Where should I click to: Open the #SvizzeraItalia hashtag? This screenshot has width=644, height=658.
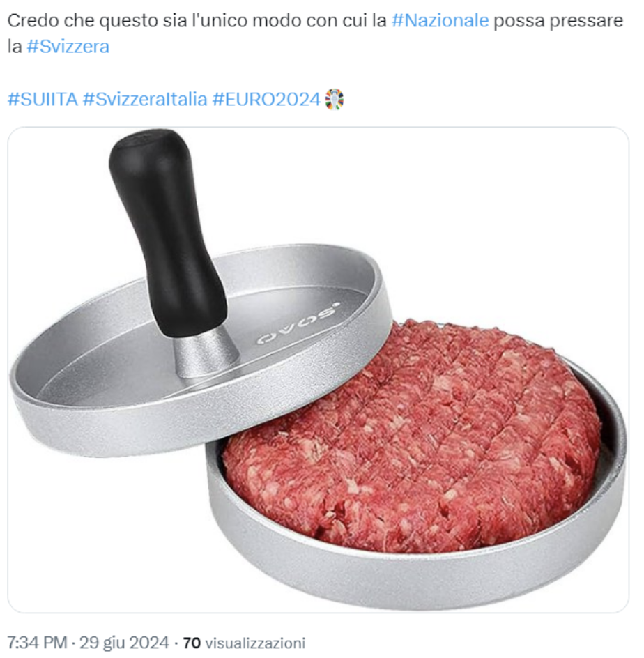145,100
